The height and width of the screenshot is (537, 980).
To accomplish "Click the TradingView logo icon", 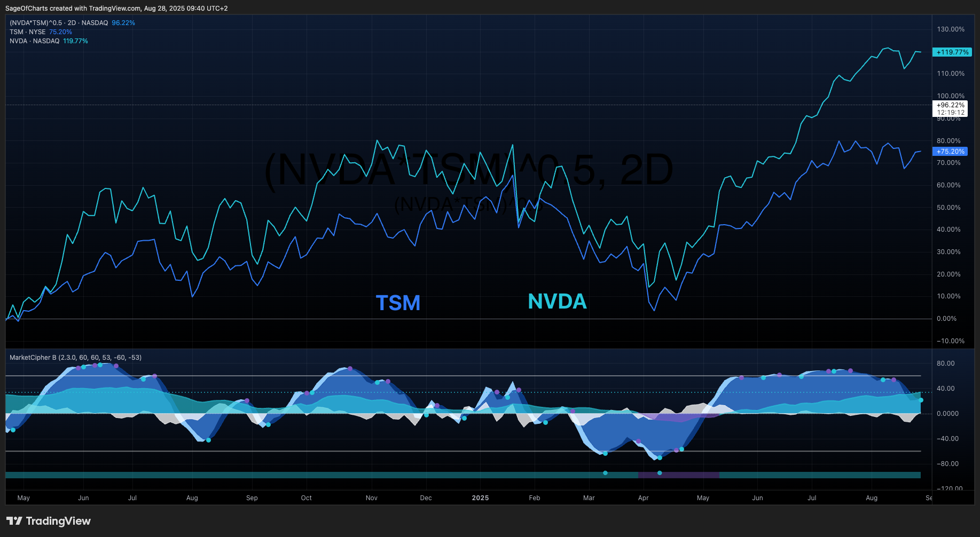I will (14, 521).
